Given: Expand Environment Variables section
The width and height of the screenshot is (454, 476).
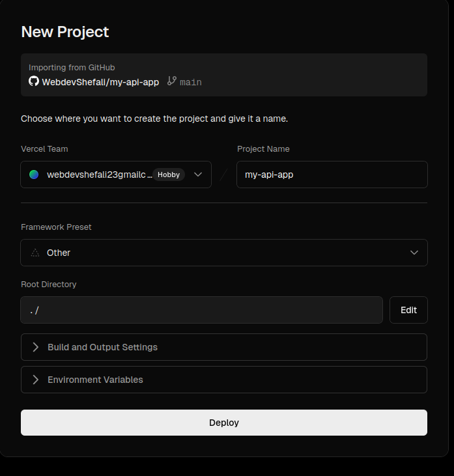Looking at the screenshot, I should [x=224, y=380].
